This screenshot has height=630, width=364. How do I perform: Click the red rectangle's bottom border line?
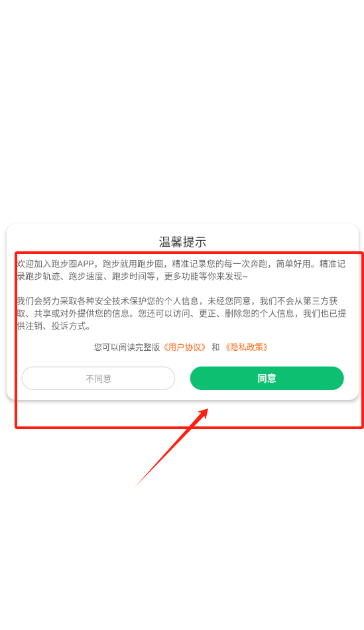189,427
